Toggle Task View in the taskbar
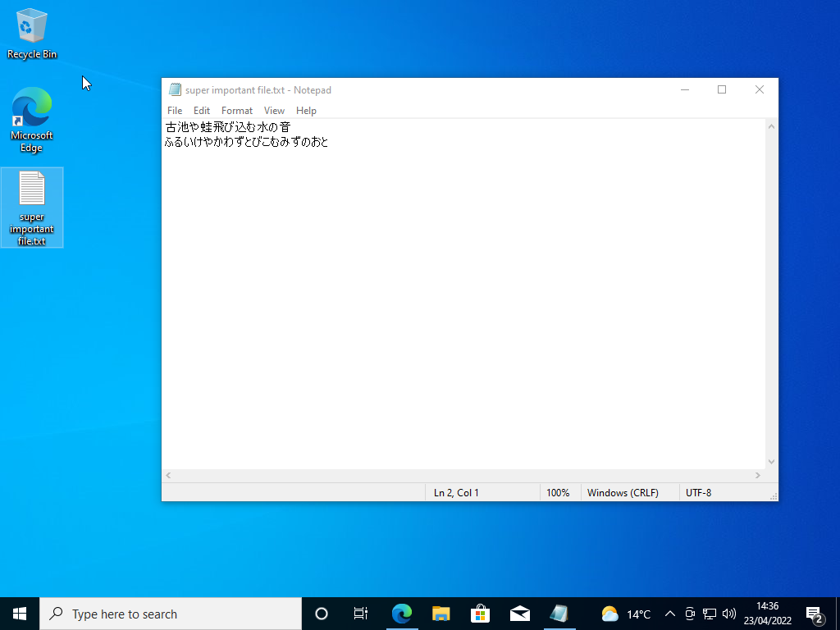The width and height of the screenshot is (840, 630). point(360,613)
